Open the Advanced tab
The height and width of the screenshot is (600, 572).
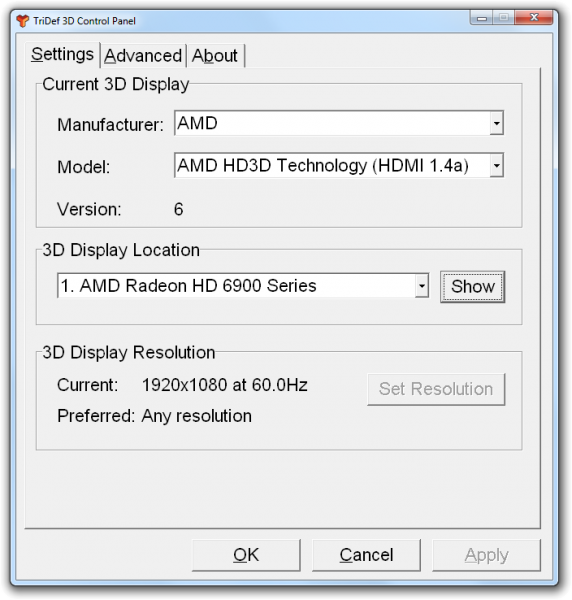[x=143, y=56]
